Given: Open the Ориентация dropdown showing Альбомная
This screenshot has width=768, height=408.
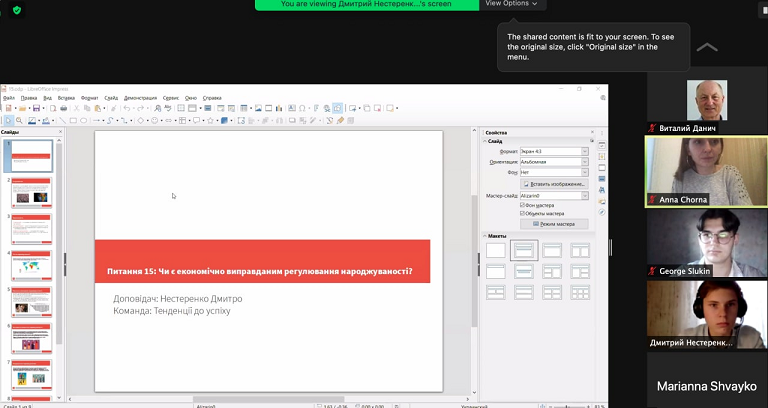Looking at the screenshot, I should (555, 161).
